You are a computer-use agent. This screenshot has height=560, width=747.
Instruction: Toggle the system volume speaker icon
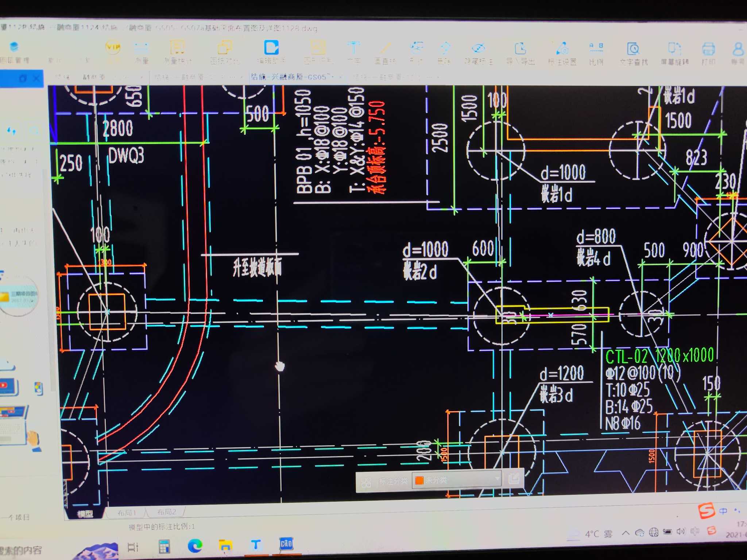coord(680,531)
